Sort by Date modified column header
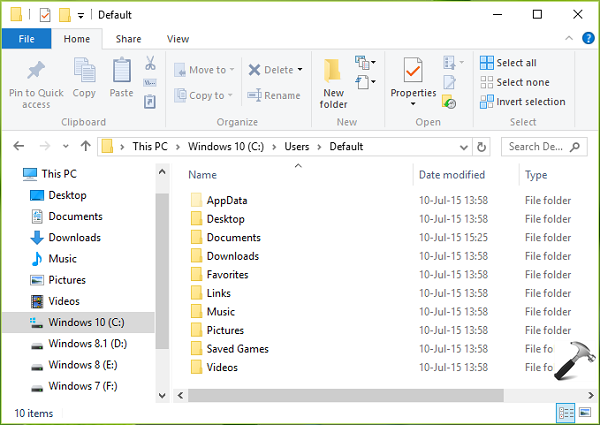This screenshot has height=425, width=600. [452, 175]
